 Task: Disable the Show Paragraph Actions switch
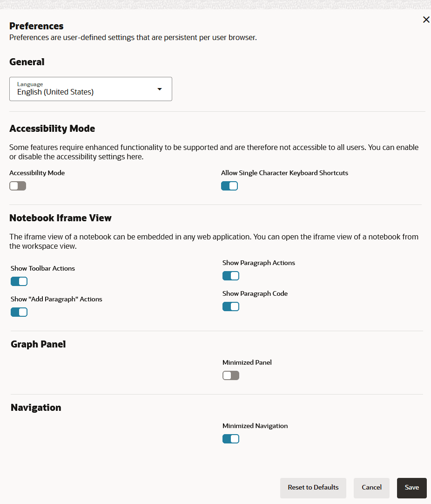point(231,276)
